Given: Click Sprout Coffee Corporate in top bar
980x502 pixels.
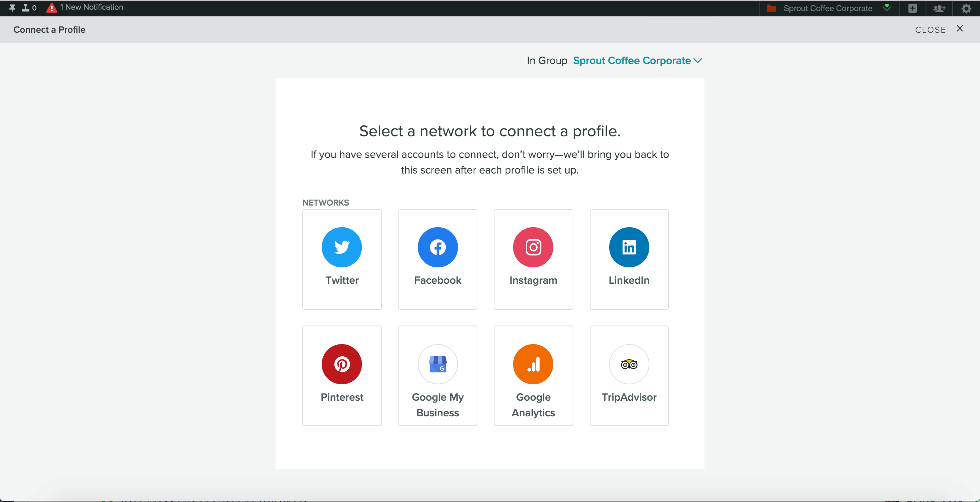Looking at the screenshot, I should (827, 8).
